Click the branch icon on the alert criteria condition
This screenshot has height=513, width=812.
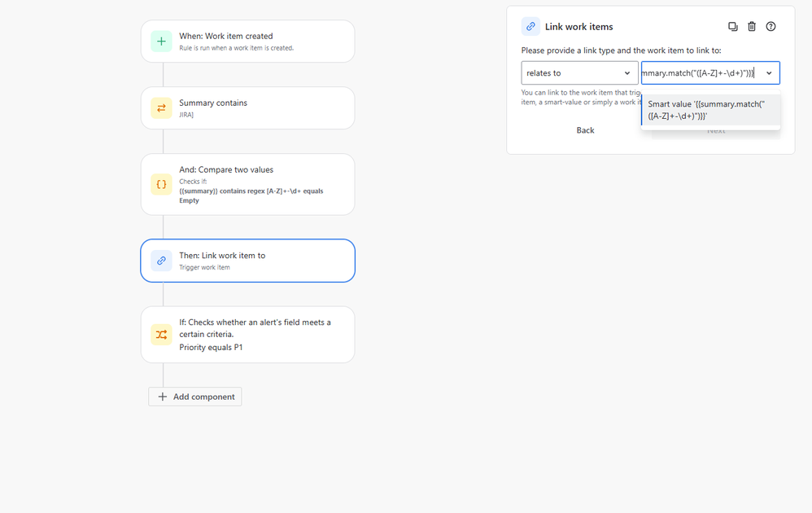pyautogui.click(x=160, y=334)
